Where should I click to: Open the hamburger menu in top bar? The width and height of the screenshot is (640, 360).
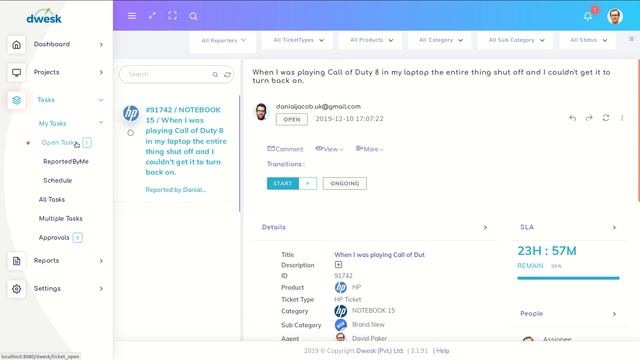[132, 16]
